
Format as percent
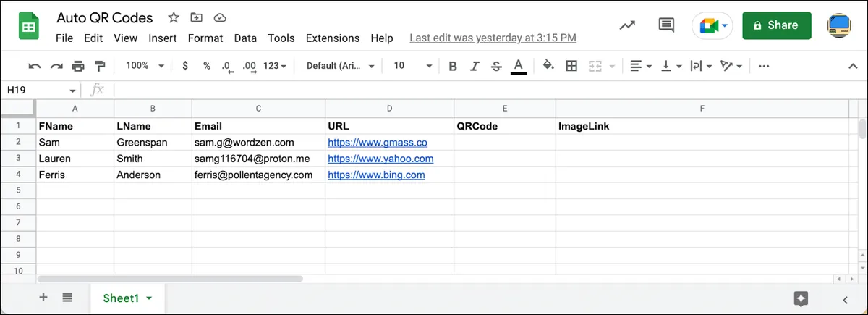click(207, 66)
